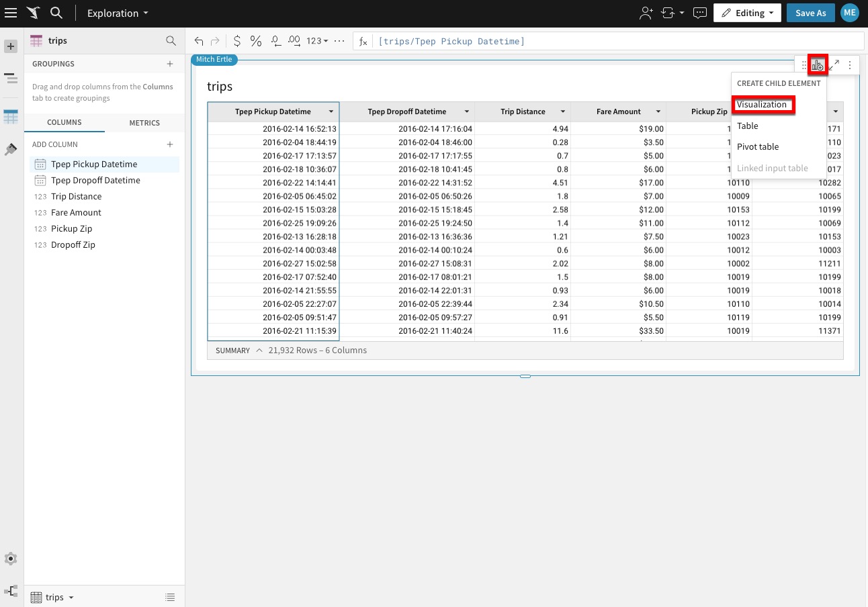Choose Visualization from child element menu
Image resolution: width=868 pixels, height=607 pixels.
(x=762, y=104)
